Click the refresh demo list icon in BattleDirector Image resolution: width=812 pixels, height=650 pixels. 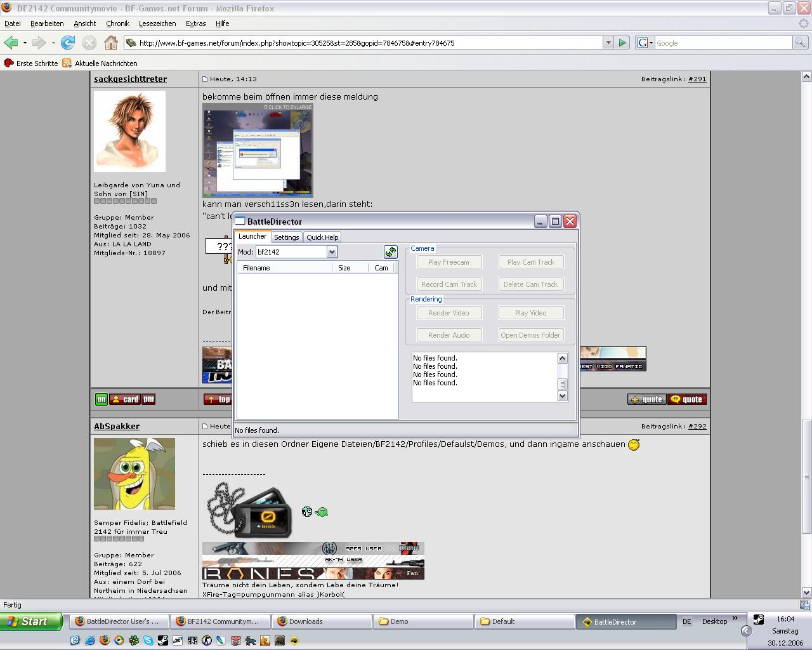tap(391, 252)
